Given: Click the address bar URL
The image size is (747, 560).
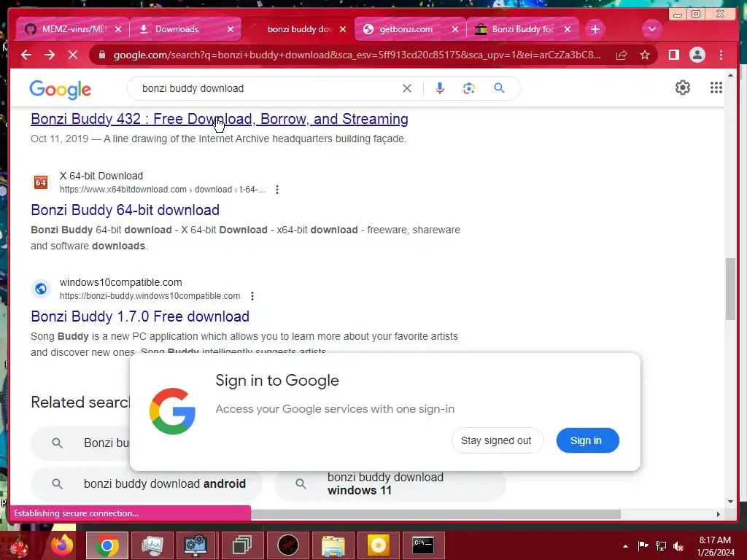Looking at the screenshot, I should click(357, 55).
